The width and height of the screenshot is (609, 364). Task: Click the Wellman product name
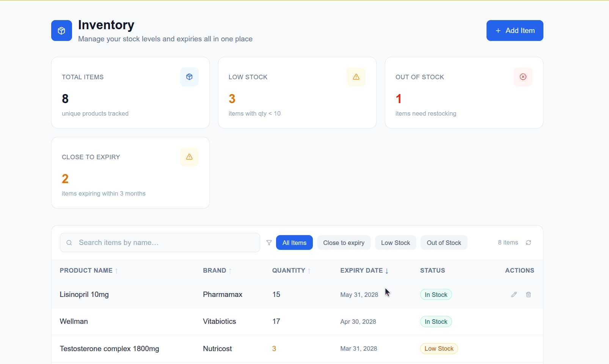74,322
